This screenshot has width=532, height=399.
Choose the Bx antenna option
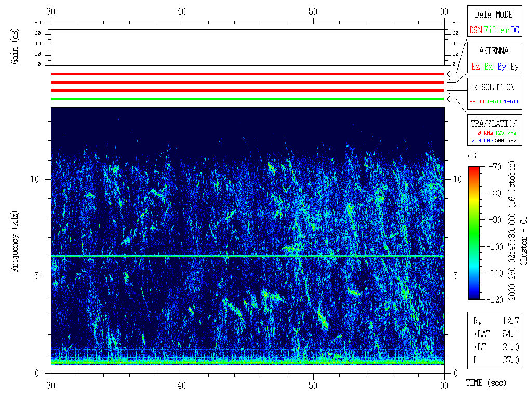488,67
